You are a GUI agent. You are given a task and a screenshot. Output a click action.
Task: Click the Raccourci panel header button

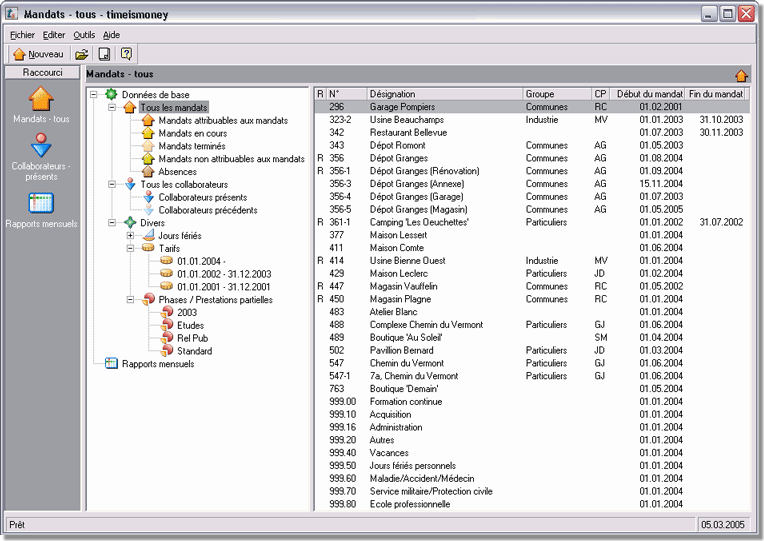(x=42, y=73)
